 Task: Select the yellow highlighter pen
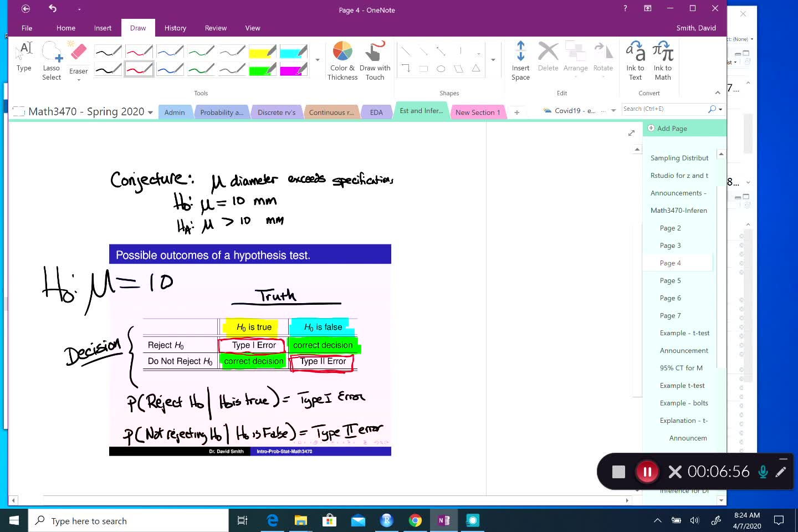pyautogui.click(x=263, y=52)
